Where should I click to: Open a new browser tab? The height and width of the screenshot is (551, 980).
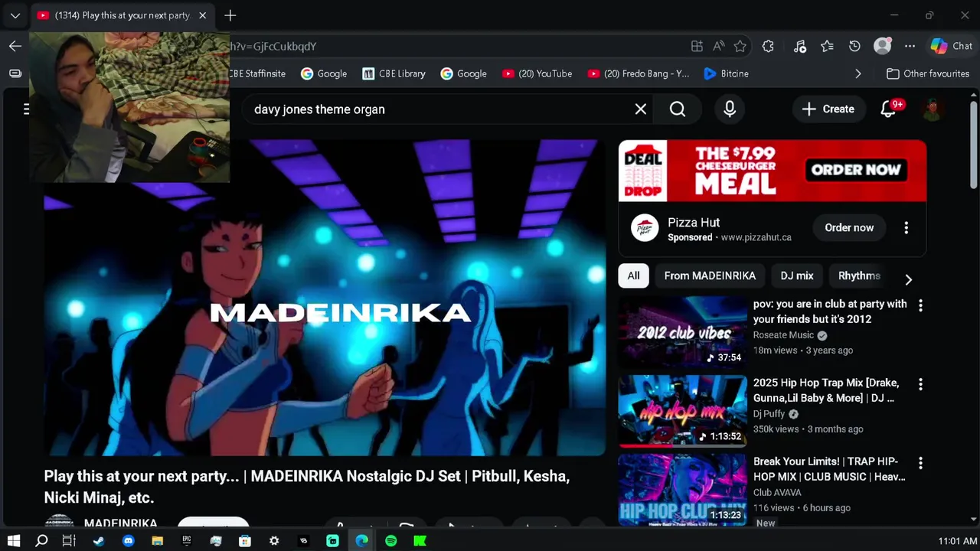point(230,15)
